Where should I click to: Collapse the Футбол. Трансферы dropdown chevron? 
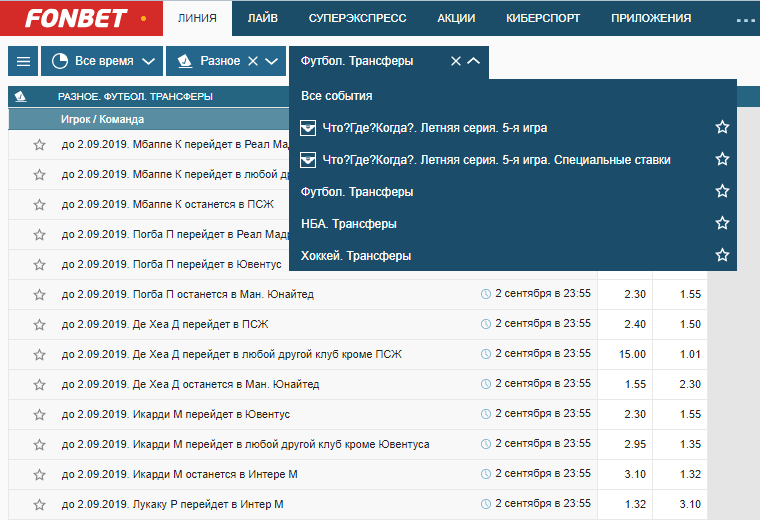click(474, 61)
